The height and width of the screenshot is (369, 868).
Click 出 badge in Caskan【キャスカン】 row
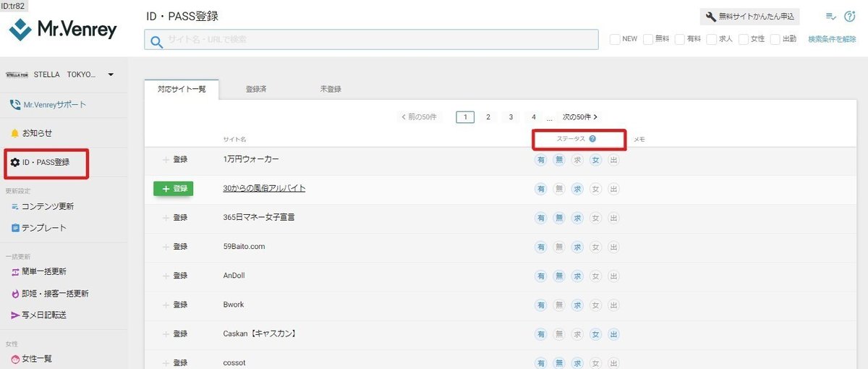pos(613,334)
